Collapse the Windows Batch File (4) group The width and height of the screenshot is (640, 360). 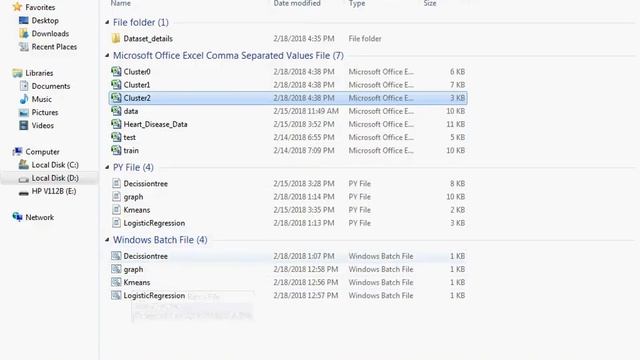[x=107, y=240]
